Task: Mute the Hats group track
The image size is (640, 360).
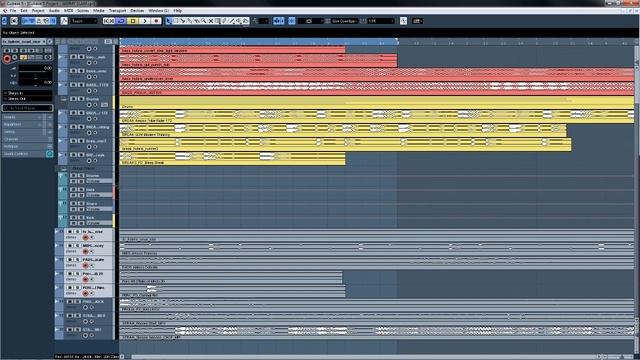Action: click(x=74, y=190)
